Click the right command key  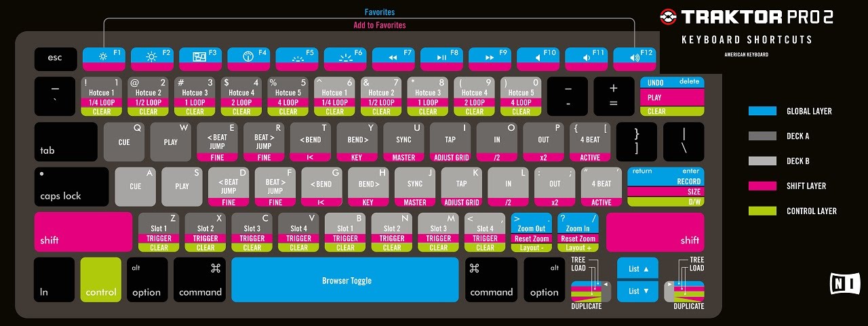(x=491, y=280)
